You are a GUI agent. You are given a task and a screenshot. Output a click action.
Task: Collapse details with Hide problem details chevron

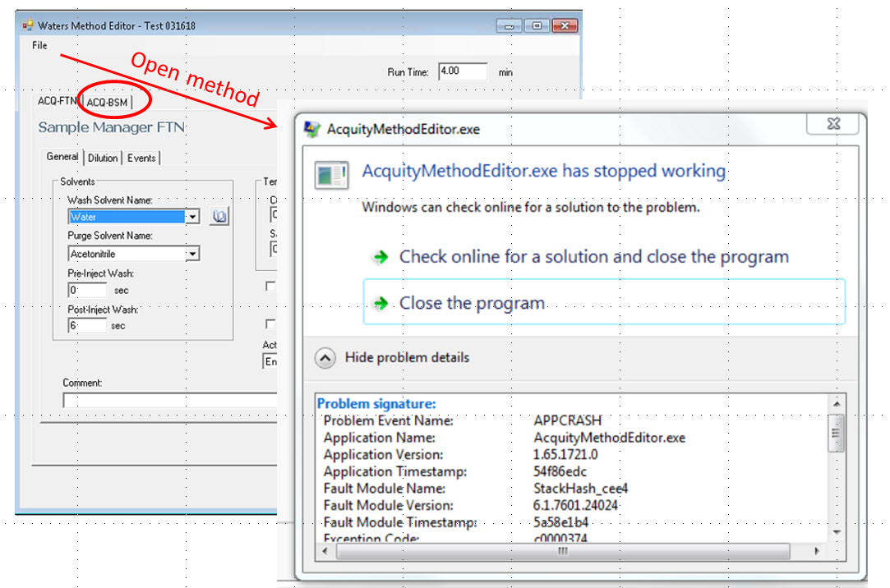pyautogui.click(x=325, y=358)
